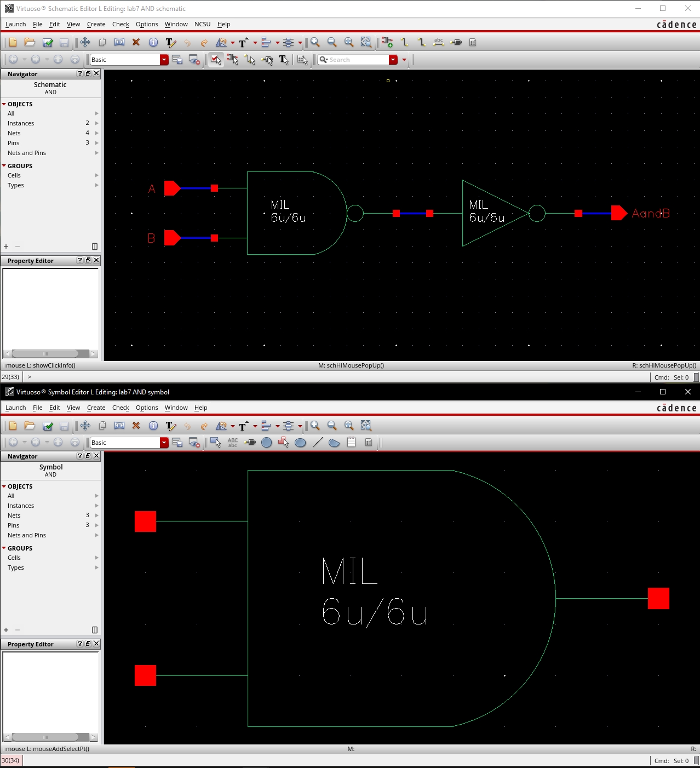Click Search input field in Schematic Editor toolbar
The image size is (700, 768).
358,60
